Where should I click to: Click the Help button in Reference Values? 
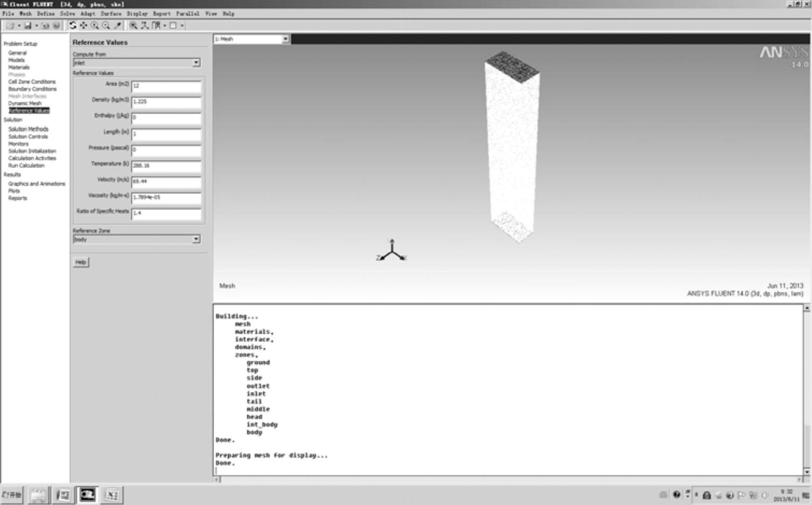pyautogui.click(x=81, y=262)
